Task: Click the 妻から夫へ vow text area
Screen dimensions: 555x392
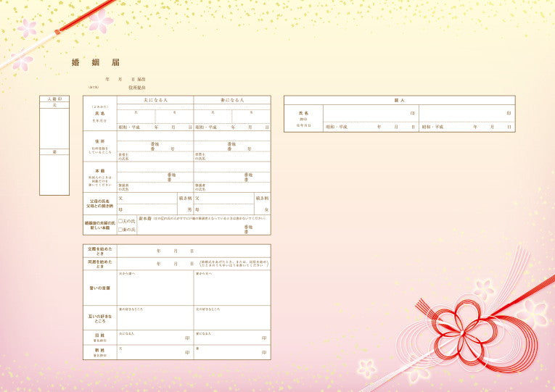Action: 232,290
